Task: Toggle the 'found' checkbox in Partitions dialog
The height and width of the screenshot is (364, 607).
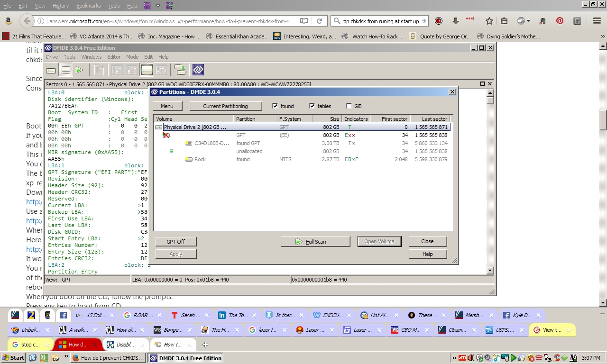Action: [x=275, y=106]
